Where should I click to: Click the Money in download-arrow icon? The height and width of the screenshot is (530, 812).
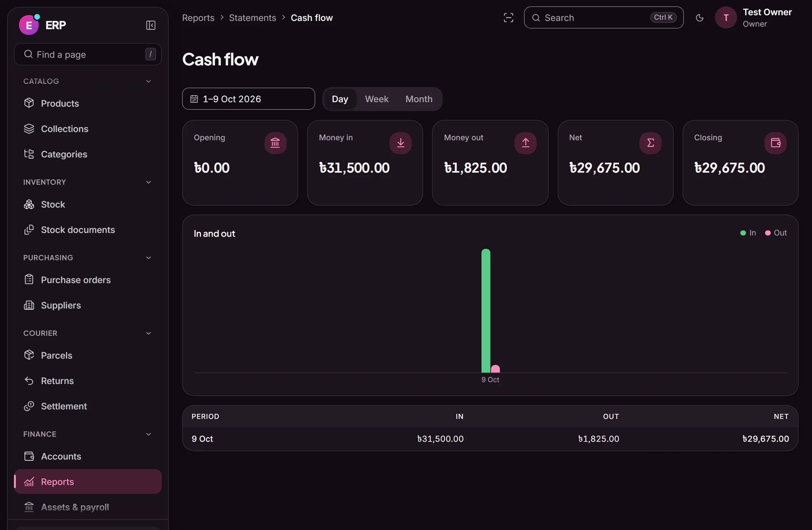(401, 143)
